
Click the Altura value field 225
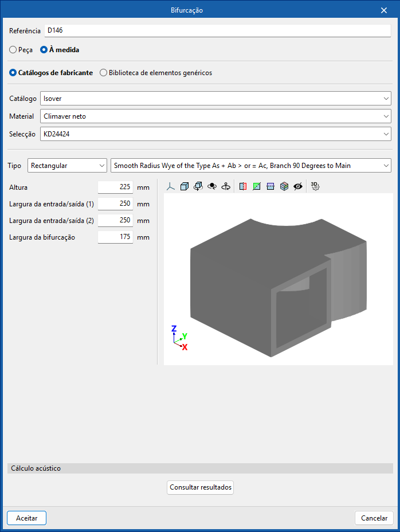pyautogui.click(x=115, y=187)
